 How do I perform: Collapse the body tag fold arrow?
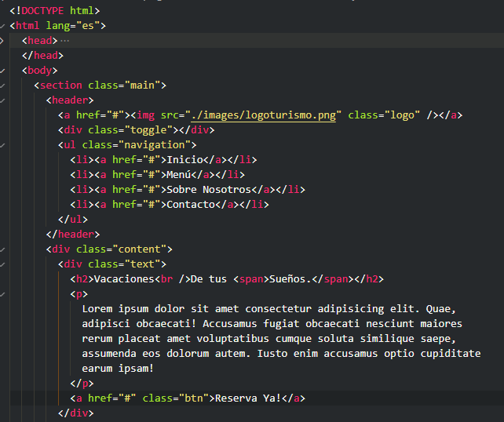(x=2, y=71)
